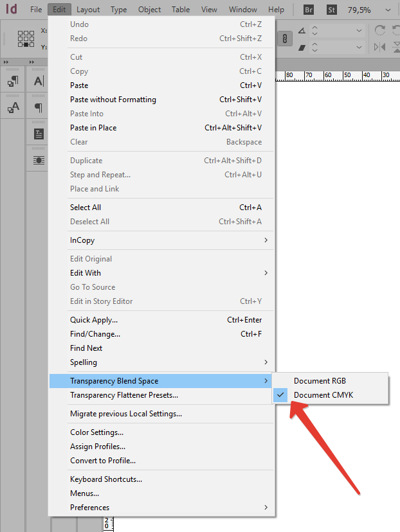
Task: Expand the Preferences submenu
Action: [x=161, y=507]
